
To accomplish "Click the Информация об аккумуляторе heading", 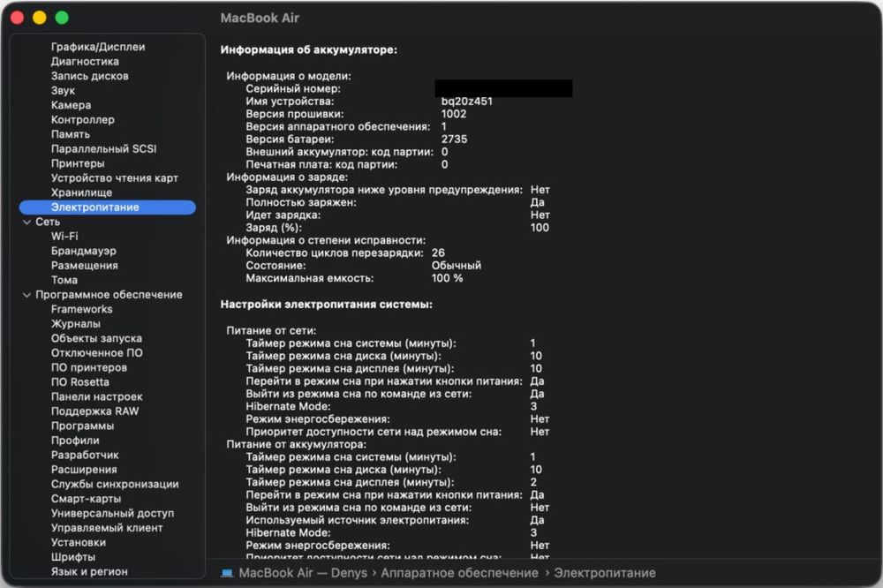I will click(308, 50).
